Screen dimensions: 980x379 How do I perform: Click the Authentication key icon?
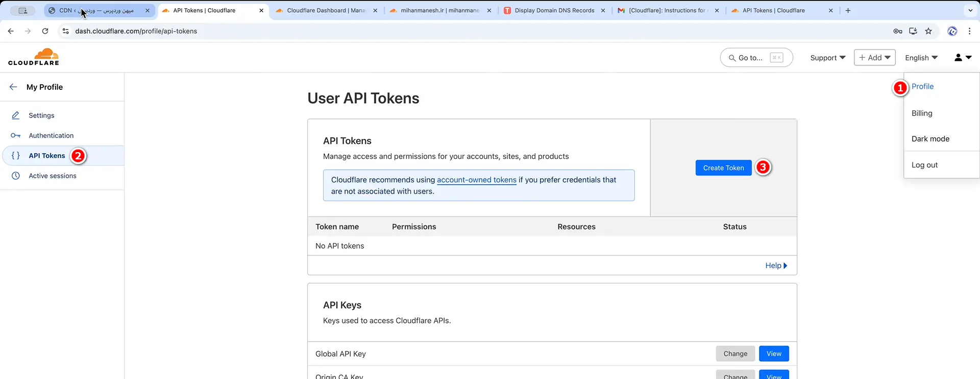(x=16, y=135)
